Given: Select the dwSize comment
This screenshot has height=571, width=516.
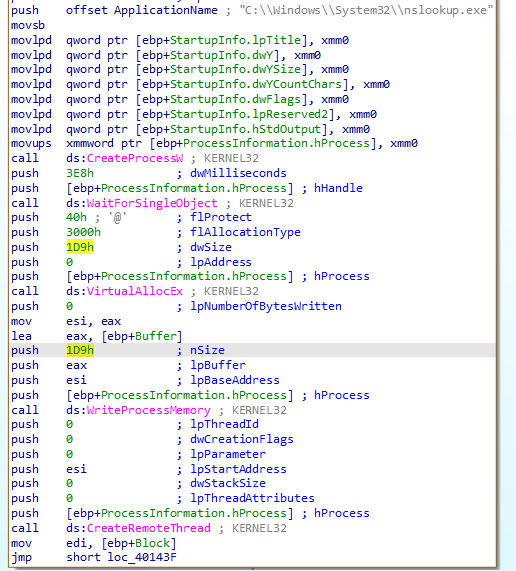Looking at the screenshot, I should pos(211,247).
